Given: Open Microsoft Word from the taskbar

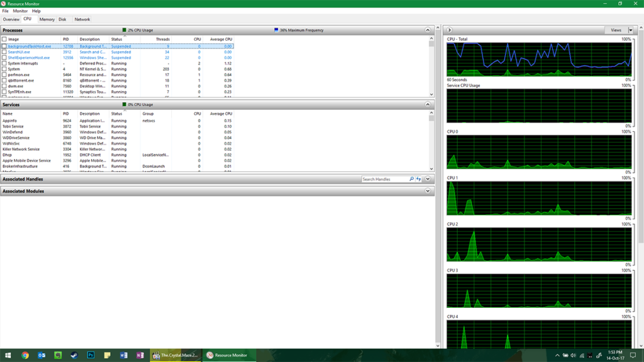Looking at the screenshot, I should 123,355.
